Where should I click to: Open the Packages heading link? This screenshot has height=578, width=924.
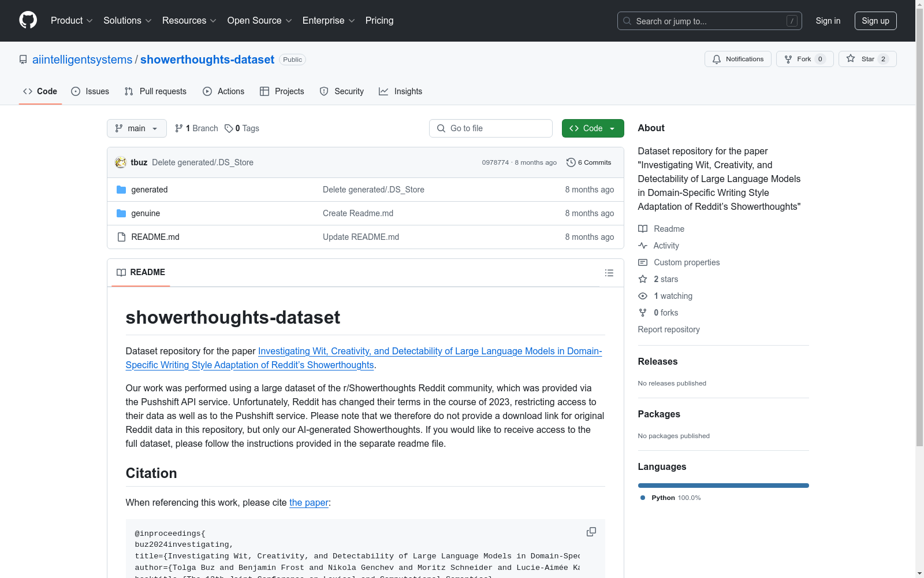pos(659,414)
